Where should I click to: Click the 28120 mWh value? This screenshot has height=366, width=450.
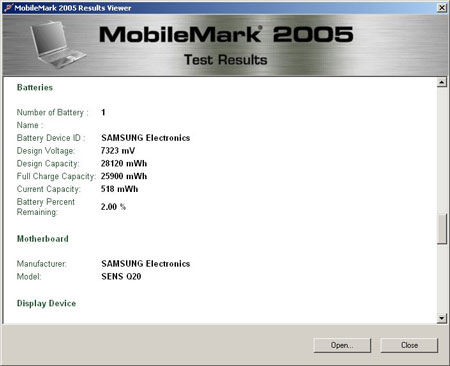pyautogui.click(x=124, y=163)
